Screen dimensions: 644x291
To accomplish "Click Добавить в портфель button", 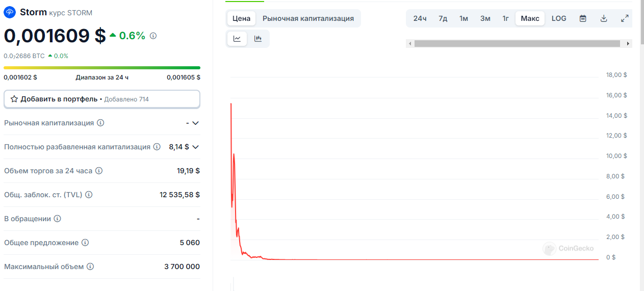I will (x=102, y=99).
